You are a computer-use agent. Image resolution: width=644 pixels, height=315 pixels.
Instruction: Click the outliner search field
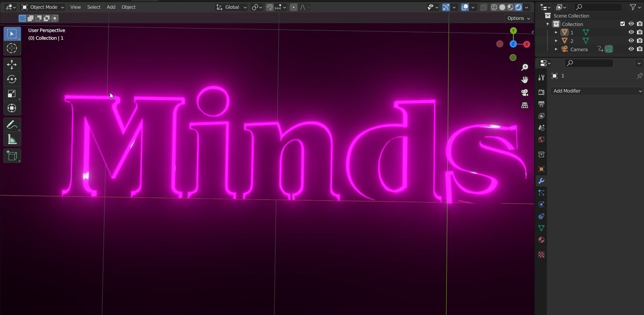(x=598, y=7)
